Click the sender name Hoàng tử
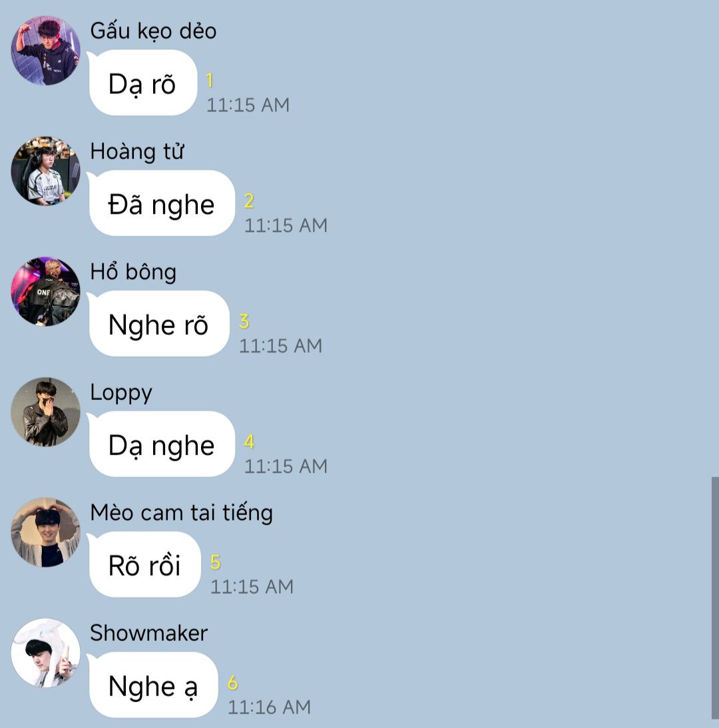719x728 pixels. [137, 151]
